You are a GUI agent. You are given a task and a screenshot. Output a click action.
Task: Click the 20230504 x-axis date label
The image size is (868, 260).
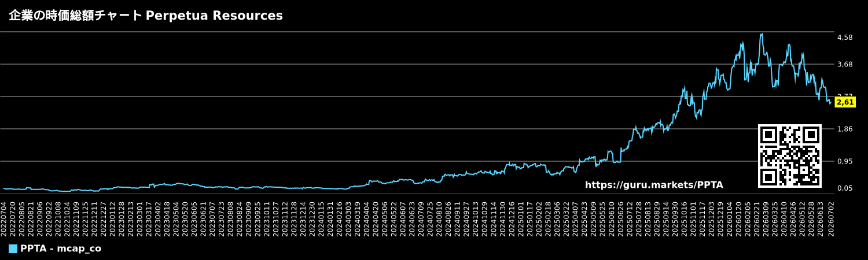[x=176, y=218]
